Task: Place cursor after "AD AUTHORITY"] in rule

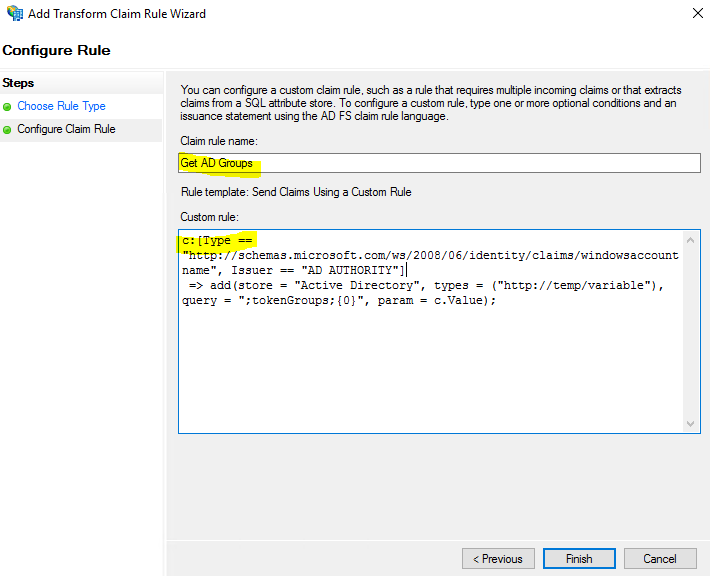Action: point(406,270)
